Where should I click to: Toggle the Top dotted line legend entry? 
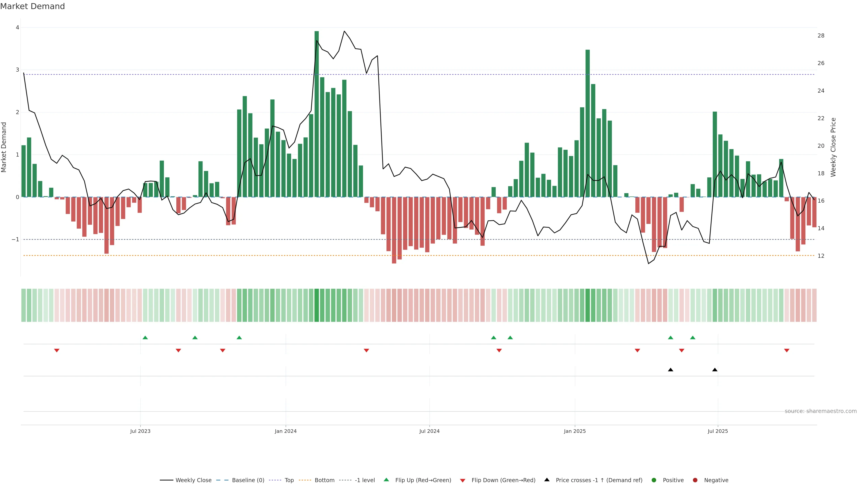[x=289, y=480]
